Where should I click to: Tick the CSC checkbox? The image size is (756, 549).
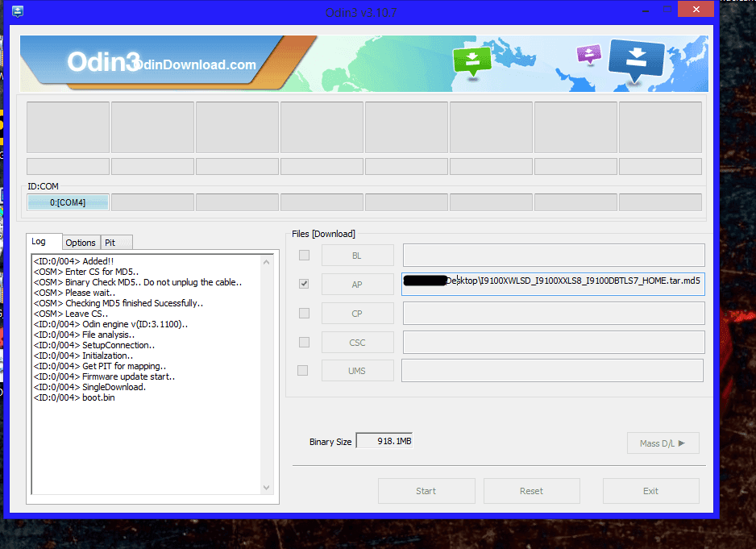(x=304, y=342)
